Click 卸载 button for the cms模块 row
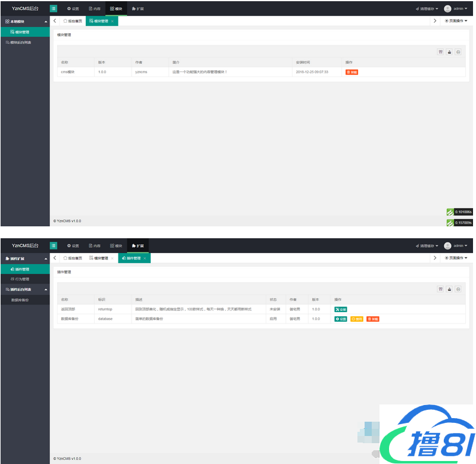This screenshot has width=476, height=464. click(351, 72)
